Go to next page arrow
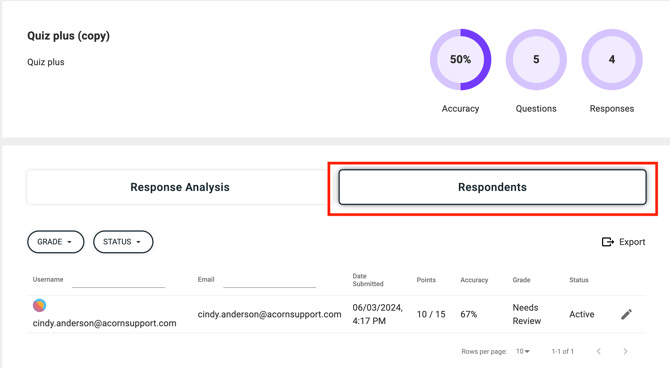This screenshot has height=368, width=670. 625,351
